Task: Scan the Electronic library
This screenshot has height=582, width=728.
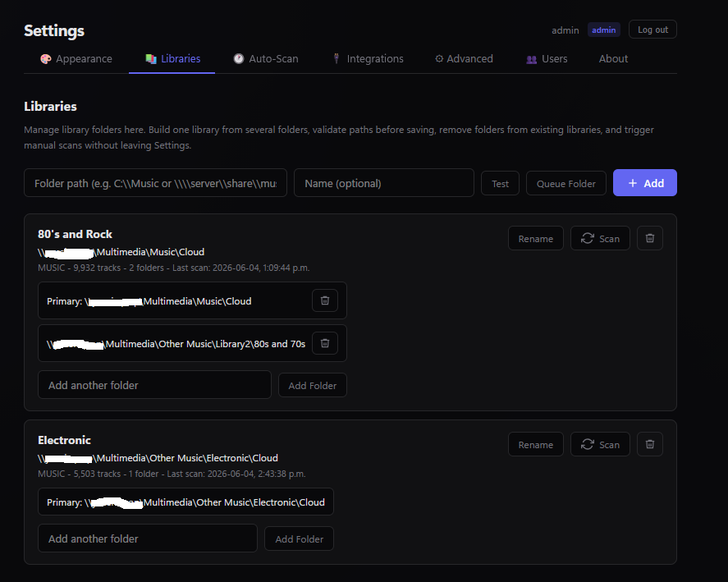Action: (600, 444)
